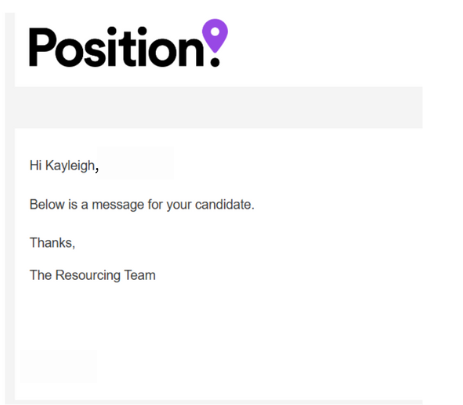Screen dimensions: 463x405
Task: Click the white dot inside the purple pin
Action: tap(215, 32)
